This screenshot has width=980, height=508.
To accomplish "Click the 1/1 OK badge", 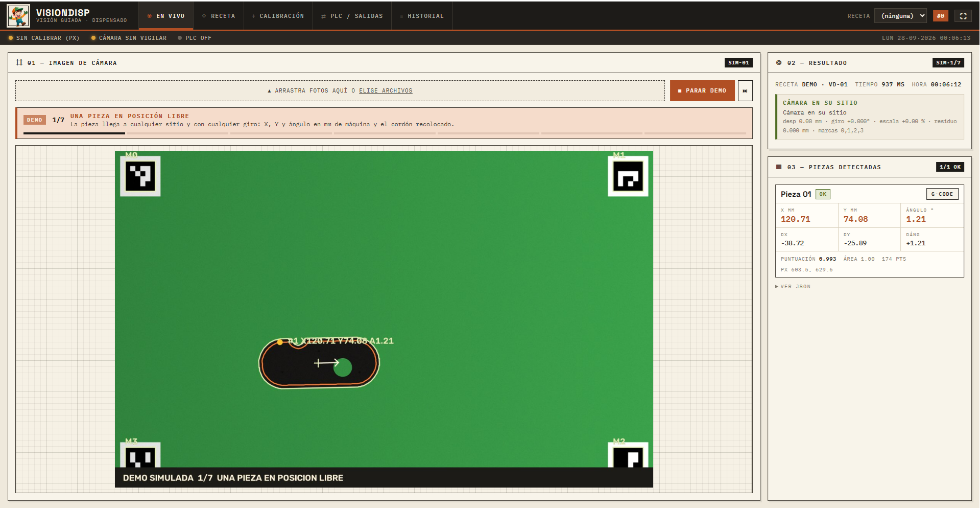I will (950, 167).
